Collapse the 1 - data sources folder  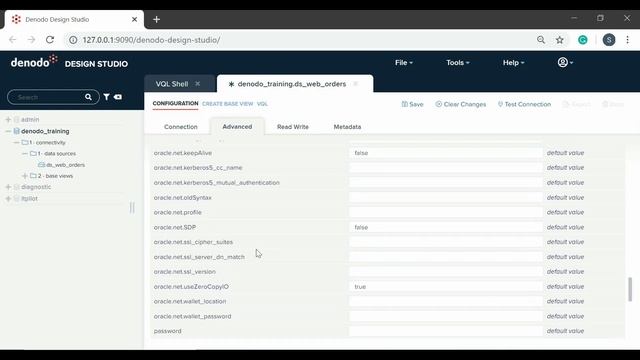click(25, 153)
